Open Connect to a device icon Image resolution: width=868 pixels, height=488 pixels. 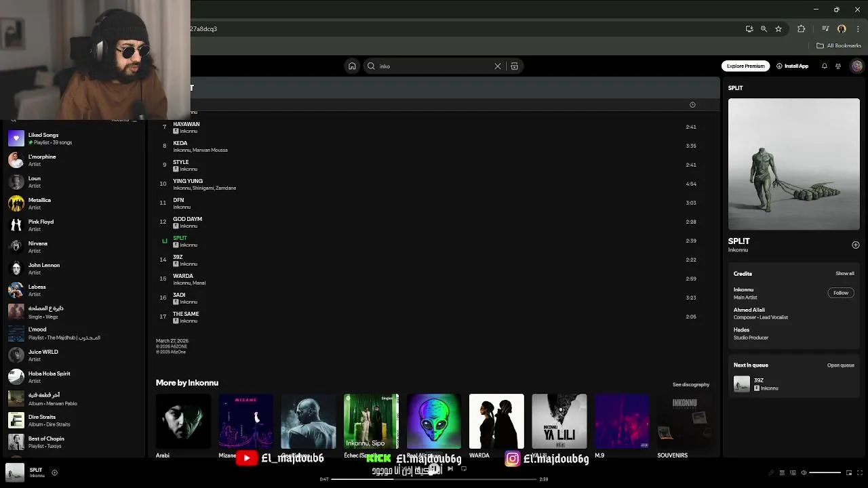tap(793, 472)
